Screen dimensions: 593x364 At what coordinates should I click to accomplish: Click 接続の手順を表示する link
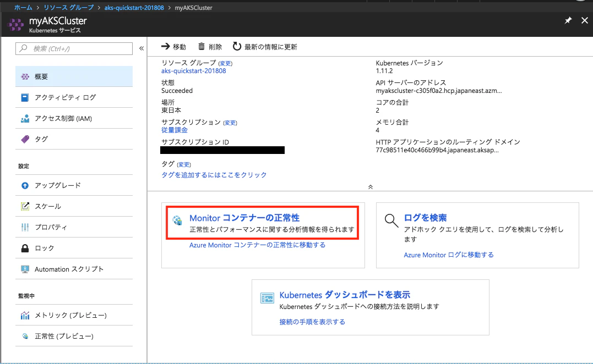click(x=312, y=322)
